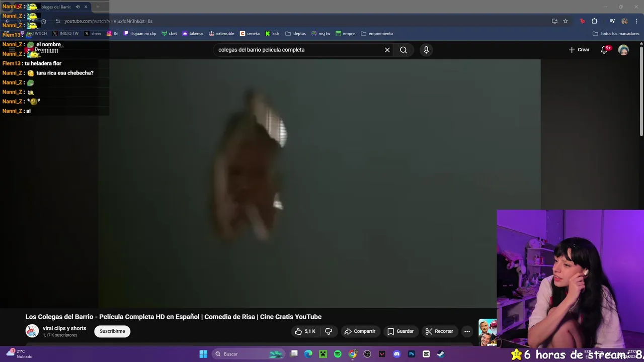Switch to Chrome on taskbar
This screenshot has height=362, width=644.
[x=353, y=354]
